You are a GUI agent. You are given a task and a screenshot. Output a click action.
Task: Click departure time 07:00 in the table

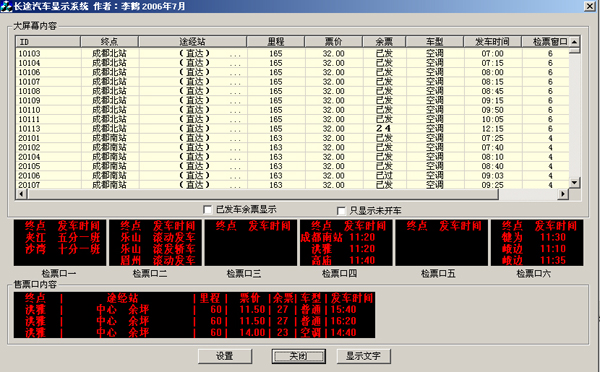pyautogui.click(x=492, y=53)
